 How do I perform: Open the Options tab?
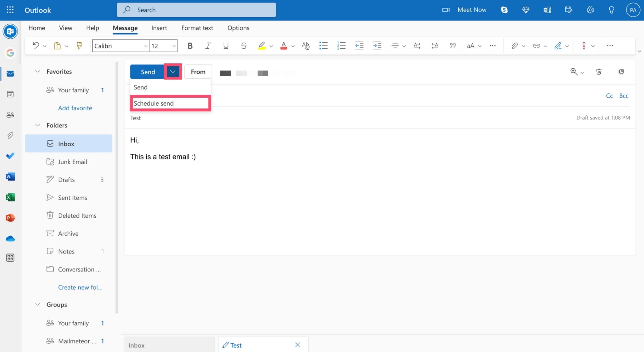coord(238,28)
